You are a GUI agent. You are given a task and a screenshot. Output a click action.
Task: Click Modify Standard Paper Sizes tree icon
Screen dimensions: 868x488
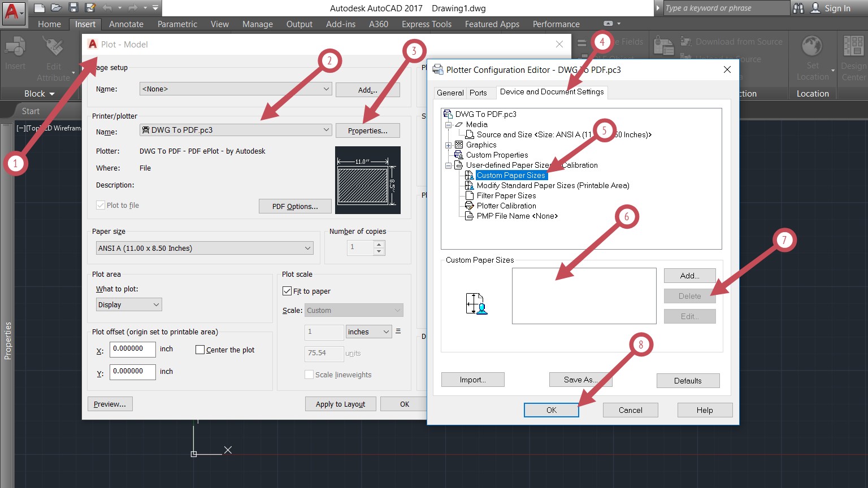coord(469,185)
